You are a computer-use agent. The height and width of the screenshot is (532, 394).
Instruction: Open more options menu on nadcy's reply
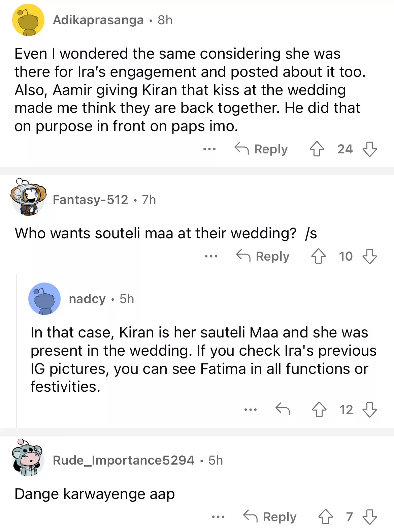[251, 410]
